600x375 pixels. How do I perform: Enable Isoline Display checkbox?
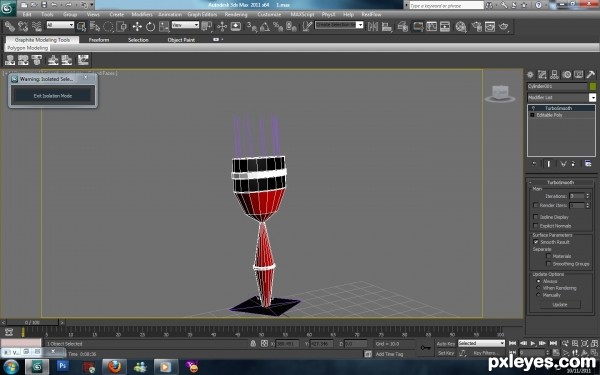coord(536,217)
